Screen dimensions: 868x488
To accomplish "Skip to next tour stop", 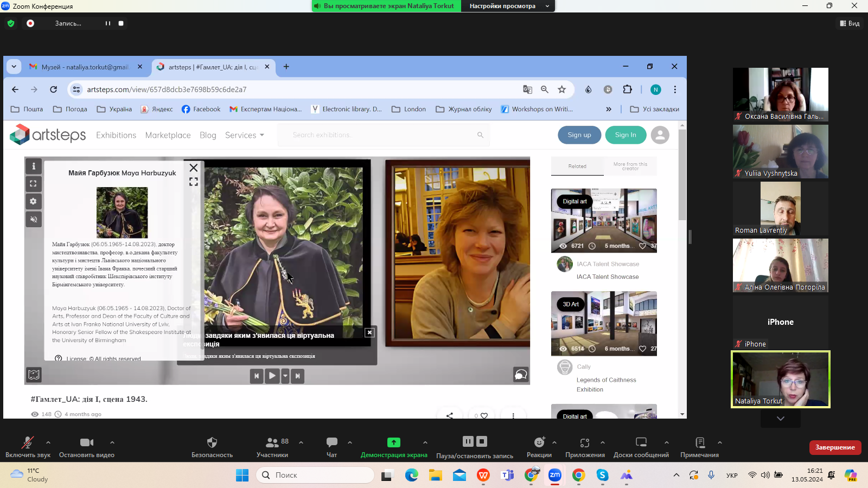I will (297, 375).
